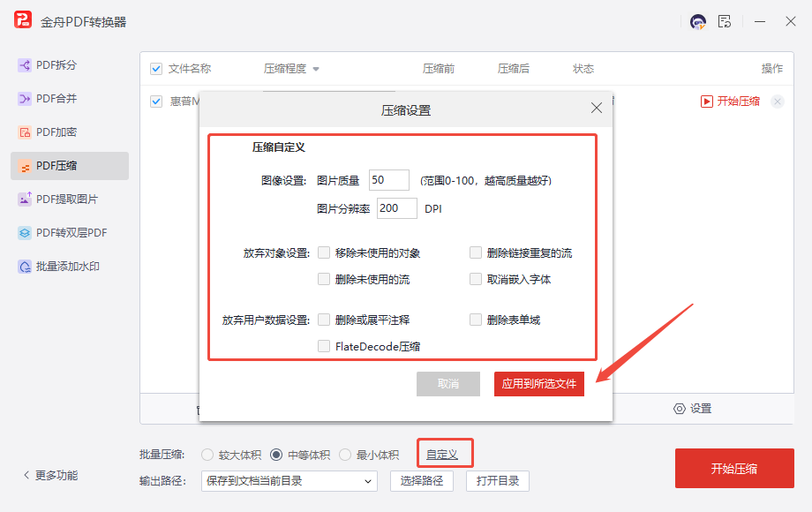
Task: Click the PDF提取图片 sidebar icon
Action: pyautogui.click(x=25, y=200)
